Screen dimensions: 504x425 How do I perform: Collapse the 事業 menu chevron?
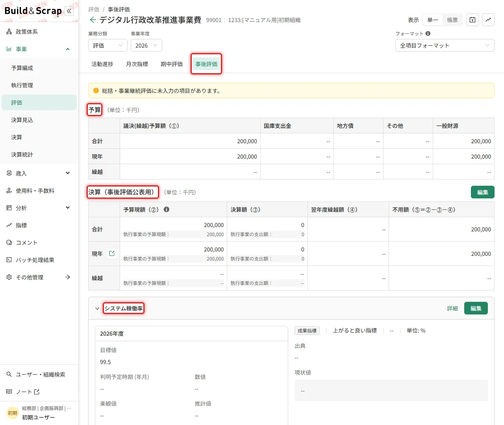(68, 49)
